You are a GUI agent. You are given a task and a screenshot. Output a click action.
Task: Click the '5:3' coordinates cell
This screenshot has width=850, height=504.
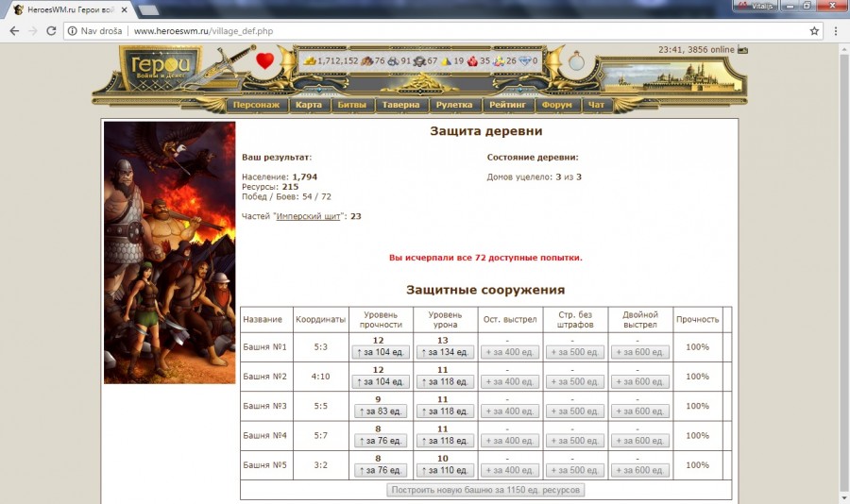(320, 346)
